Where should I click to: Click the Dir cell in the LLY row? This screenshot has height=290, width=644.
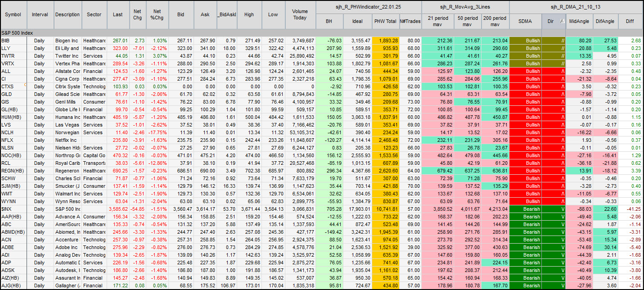[x=554, y=48]
